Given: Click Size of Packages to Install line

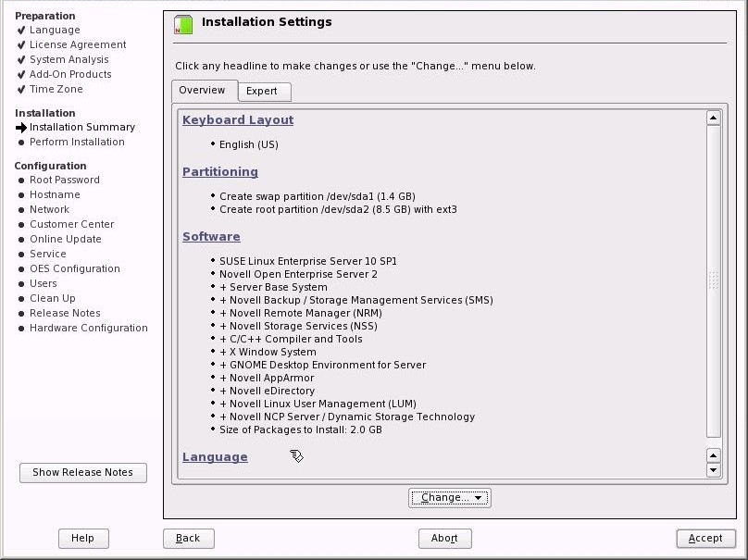Looking at the screenshot, I should [301, 429].
